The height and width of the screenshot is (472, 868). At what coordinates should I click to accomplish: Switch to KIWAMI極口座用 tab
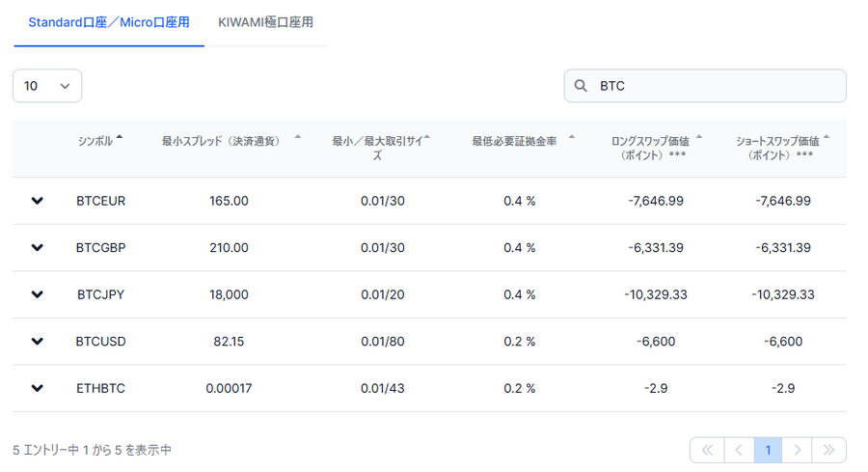266,23
